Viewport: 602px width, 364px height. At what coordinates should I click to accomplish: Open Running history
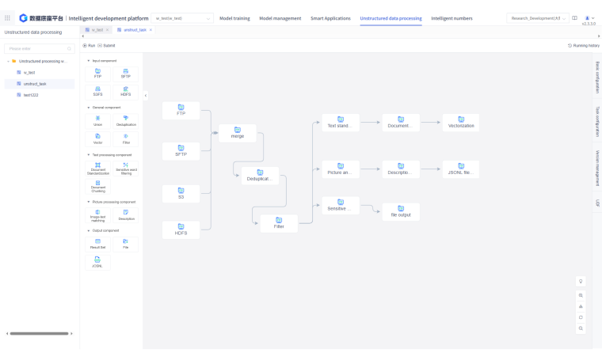point(584,46)
